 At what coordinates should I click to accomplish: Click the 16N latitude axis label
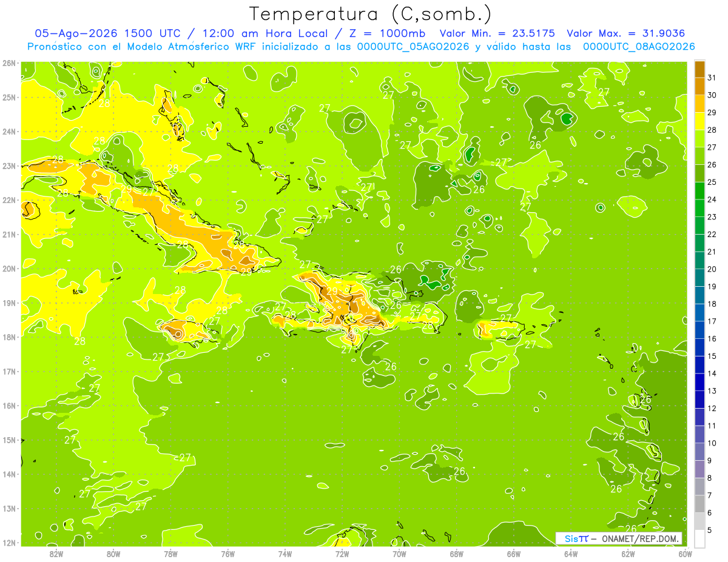[x=9, y=406]
